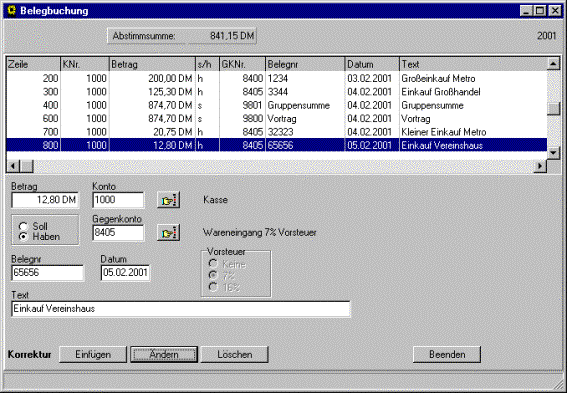
Task: Open account lookup beside the Gegenkonto field
Action: pos(169,233)
